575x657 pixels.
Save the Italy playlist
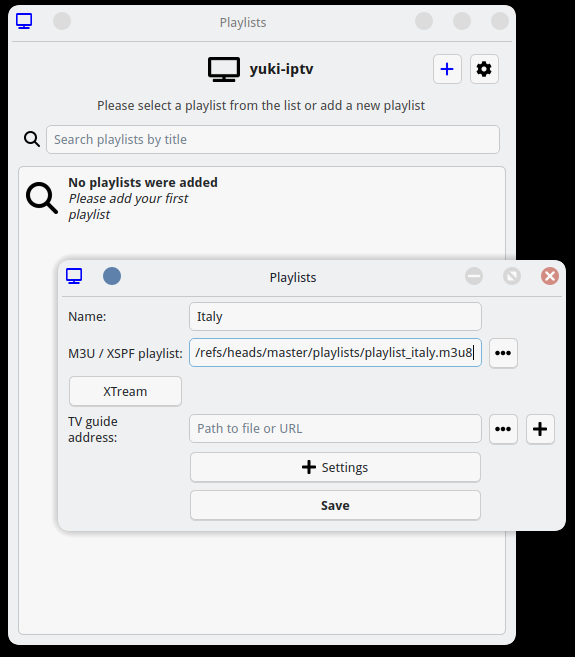pos(335,505)
